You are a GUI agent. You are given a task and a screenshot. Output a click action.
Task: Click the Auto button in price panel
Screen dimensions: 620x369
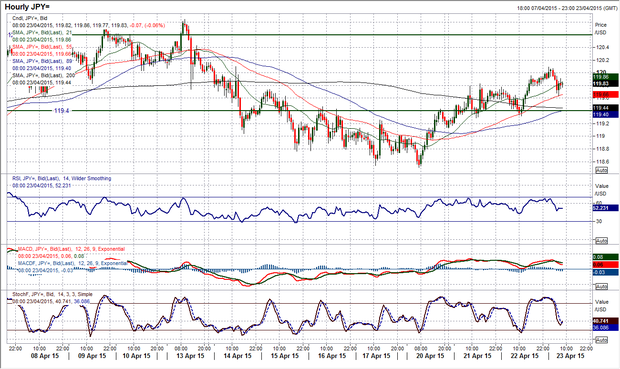click(x=601, y=170)
